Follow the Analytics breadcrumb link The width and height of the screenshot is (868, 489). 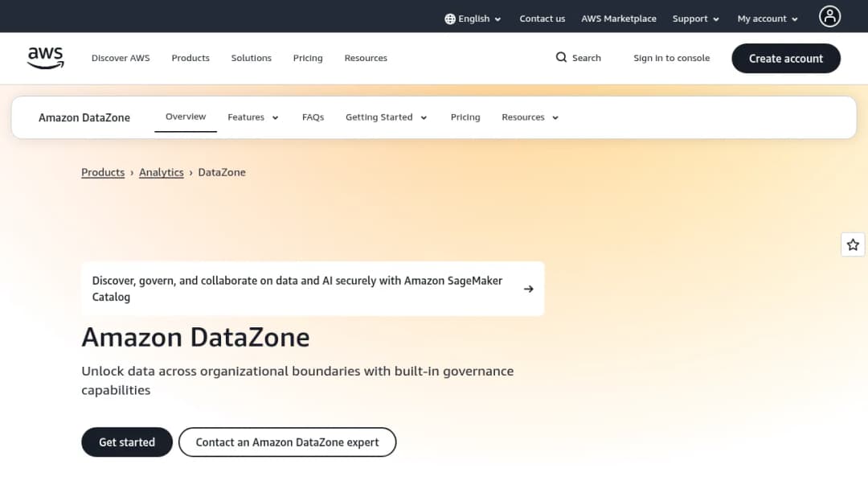tap(161, 172)
